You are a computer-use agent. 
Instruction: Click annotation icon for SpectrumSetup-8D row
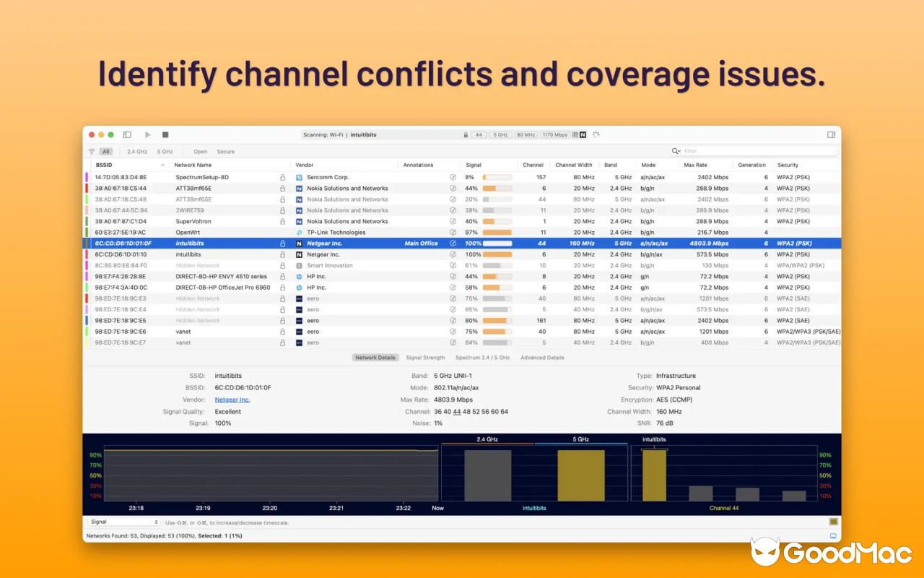(x=453, y=177)
